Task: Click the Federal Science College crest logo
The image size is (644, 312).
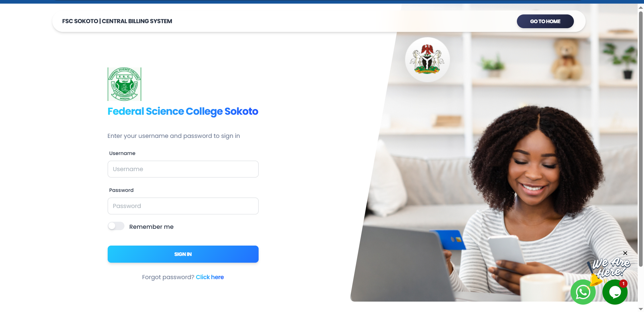Action: click(124, 84)
